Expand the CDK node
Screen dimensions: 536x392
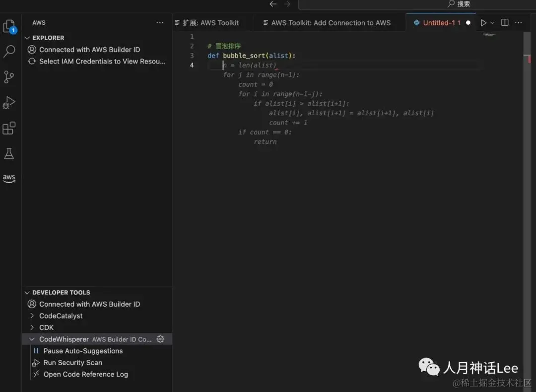[x=32, y=327]
